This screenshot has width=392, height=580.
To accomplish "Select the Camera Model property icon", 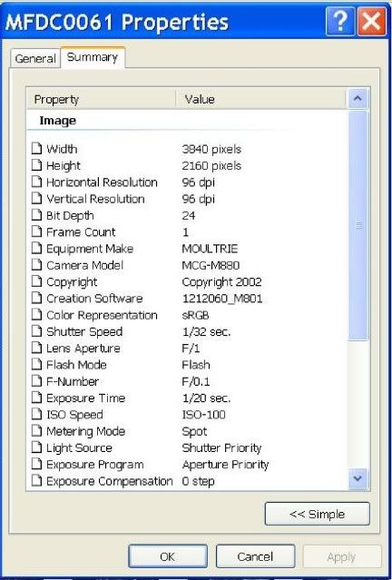I will [x=36, y=265].
